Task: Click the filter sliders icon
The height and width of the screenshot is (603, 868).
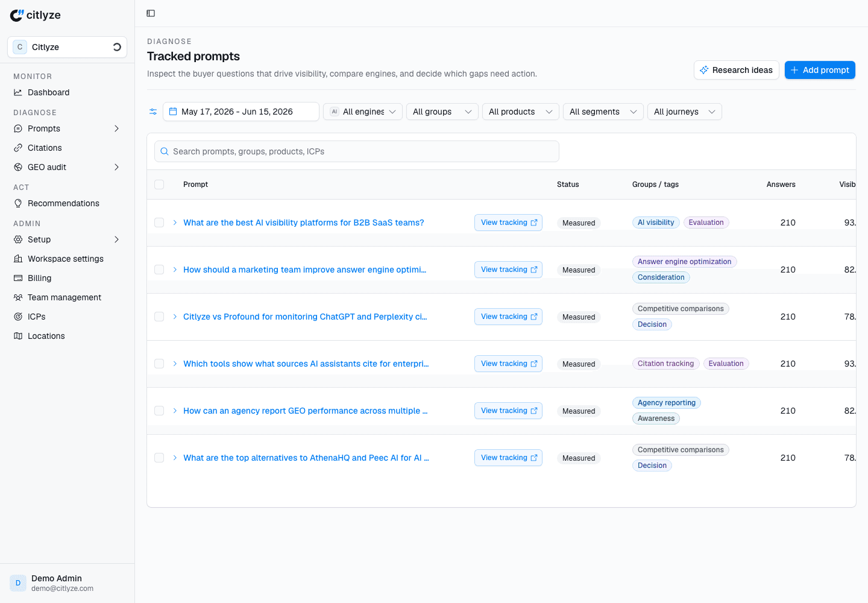Action: tap(153, 112)
